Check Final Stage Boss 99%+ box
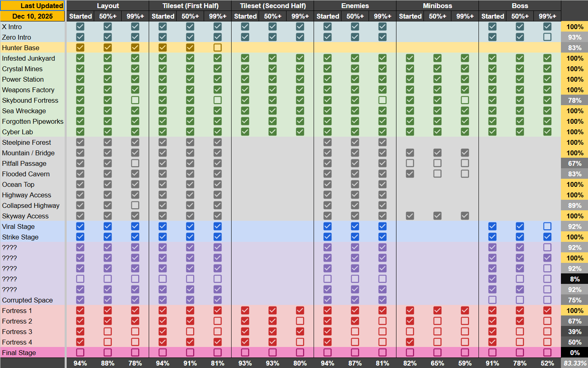 (x=547, y=353)
